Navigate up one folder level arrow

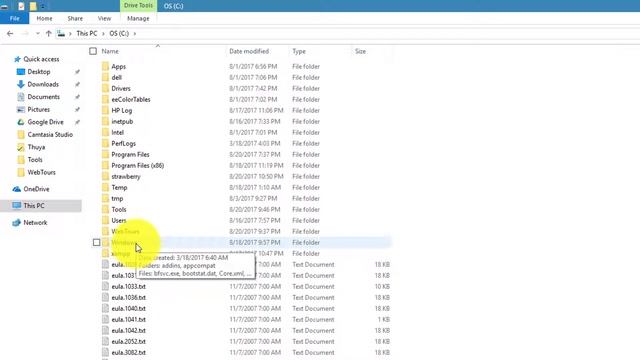coord(49,33)
